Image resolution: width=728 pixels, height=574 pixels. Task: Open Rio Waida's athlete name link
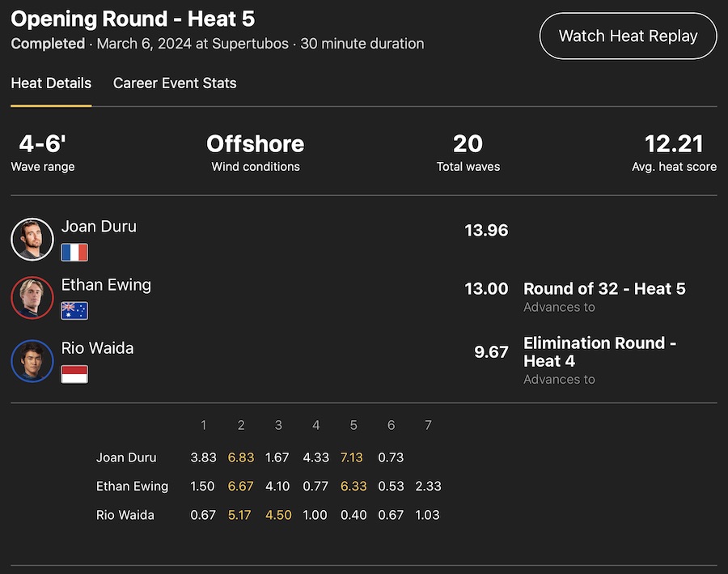(97, 348)
